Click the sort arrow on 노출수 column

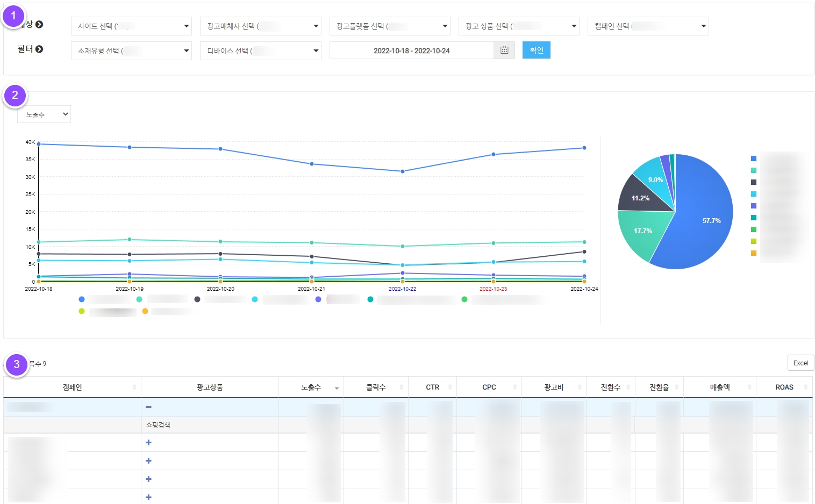(337, 388)
